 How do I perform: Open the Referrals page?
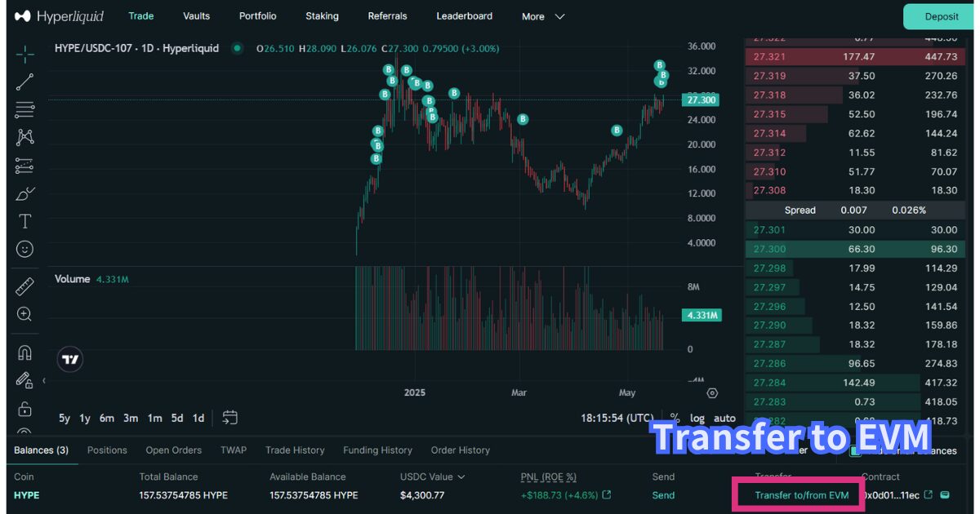click(x=388, y=16)
